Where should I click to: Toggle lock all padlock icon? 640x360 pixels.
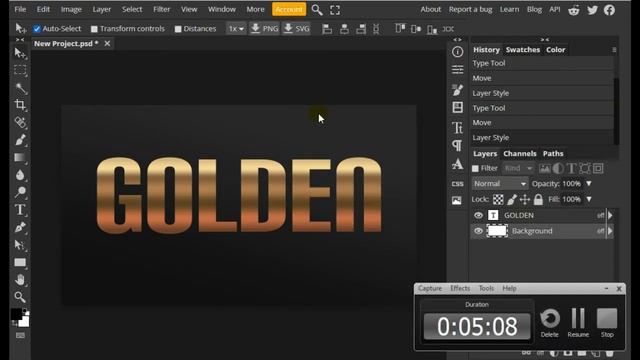pyautogui.click(x=538, y=199)
